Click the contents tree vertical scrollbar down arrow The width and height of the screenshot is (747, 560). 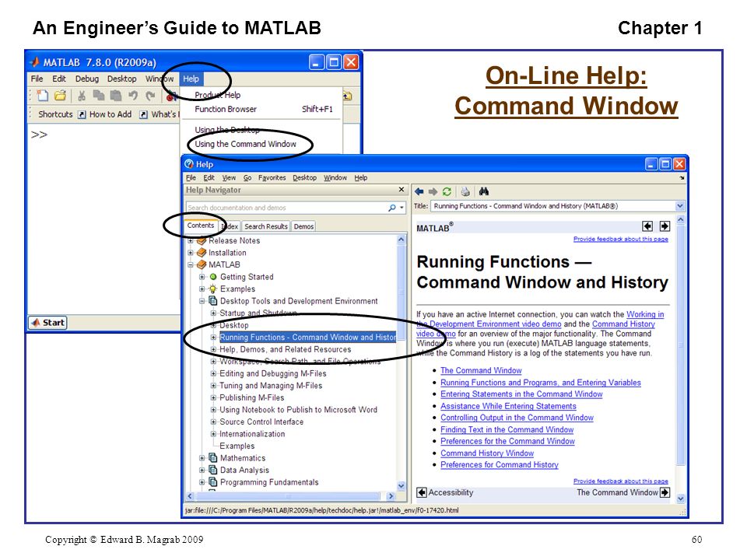402,485
